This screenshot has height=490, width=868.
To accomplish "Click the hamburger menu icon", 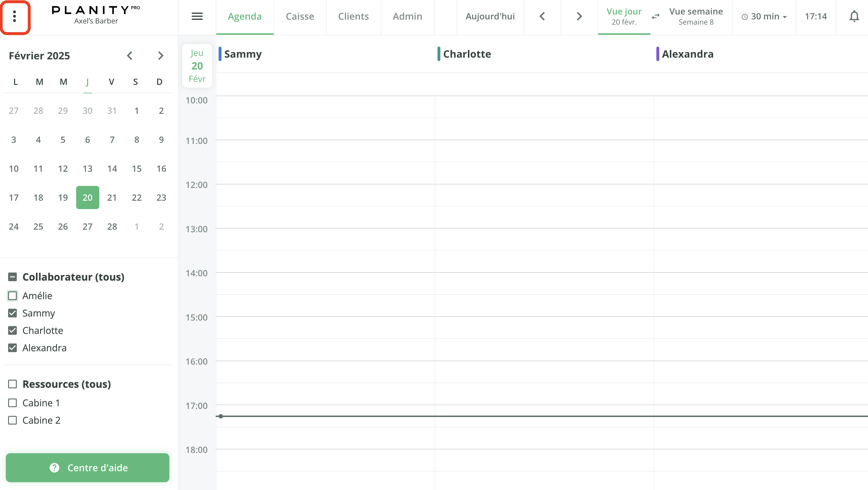I will click(x=197, y=17).
